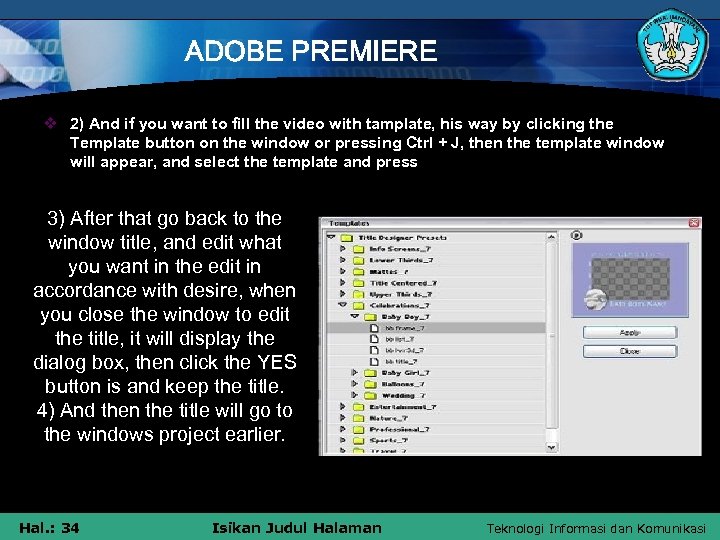Click the bb list_7 template file icon
Image resolution: width=720 pixels, height=540 pixels.
pyautogui.click(x=374, y=339)
